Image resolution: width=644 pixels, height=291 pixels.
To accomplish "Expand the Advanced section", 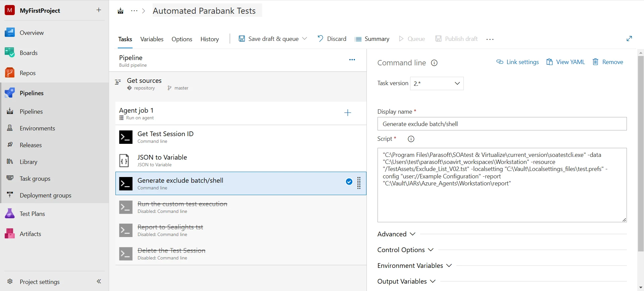I will coord(396,234).
